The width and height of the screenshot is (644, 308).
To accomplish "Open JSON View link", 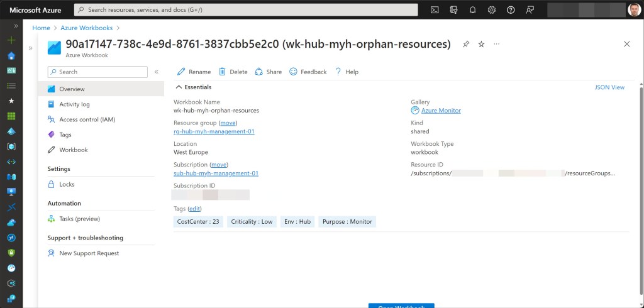I will point(609,87).
